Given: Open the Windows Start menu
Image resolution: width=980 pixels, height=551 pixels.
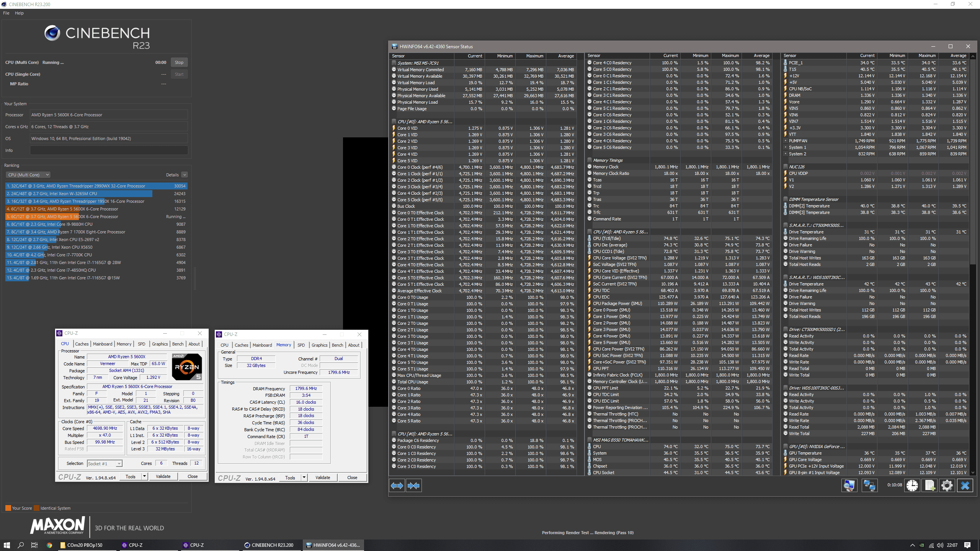Looking at the screenshot, I should (7, 545).
